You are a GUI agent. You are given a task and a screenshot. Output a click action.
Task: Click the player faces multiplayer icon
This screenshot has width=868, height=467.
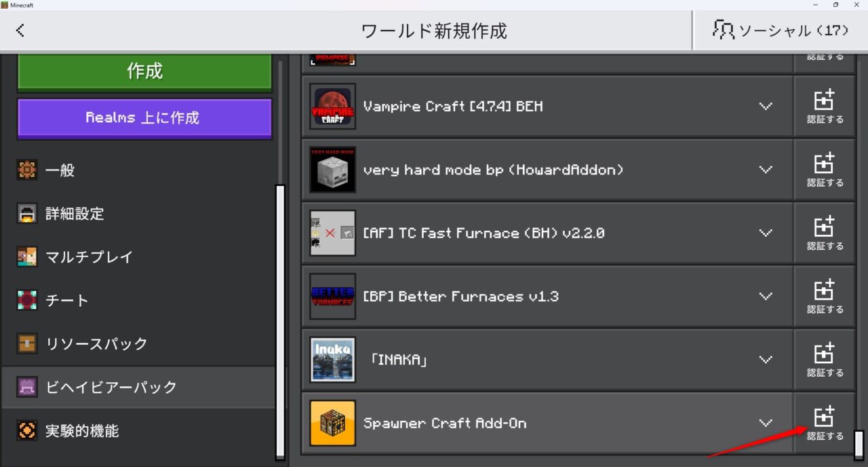(x=27, y=257)
